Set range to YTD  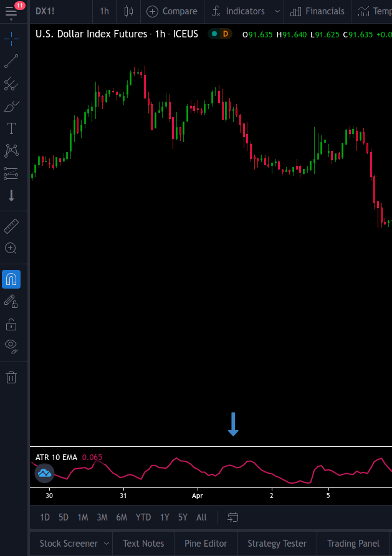(x=143, y=517)
